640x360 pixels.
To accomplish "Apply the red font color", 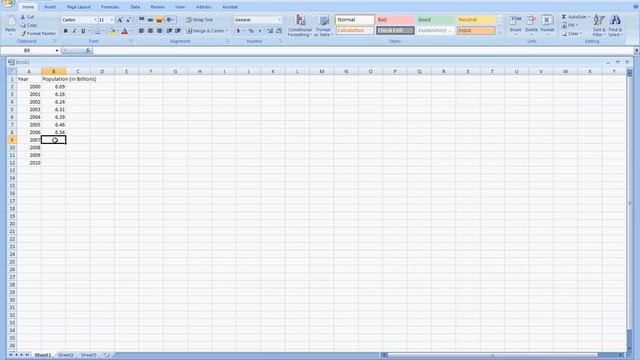I will (x=124, y=31).
